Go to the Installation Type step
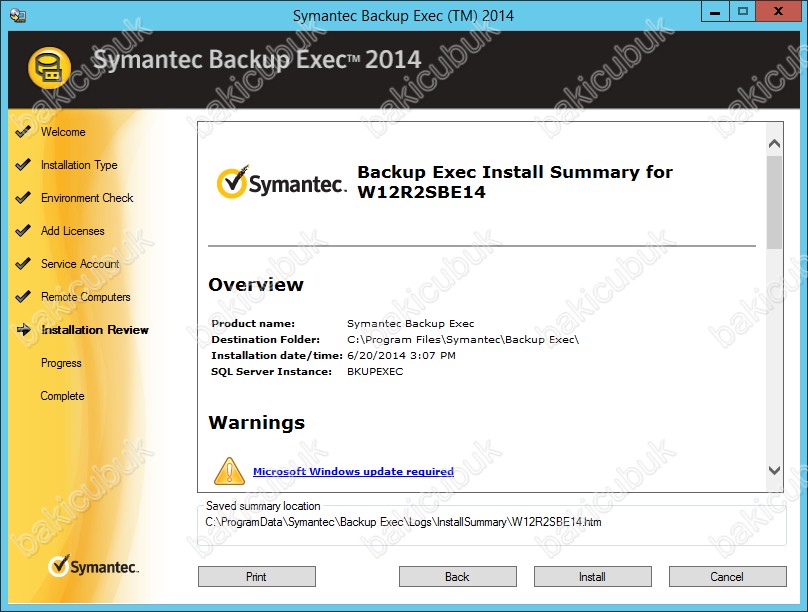The height and width of the screenshot is (612, 808). click(79, 165)
